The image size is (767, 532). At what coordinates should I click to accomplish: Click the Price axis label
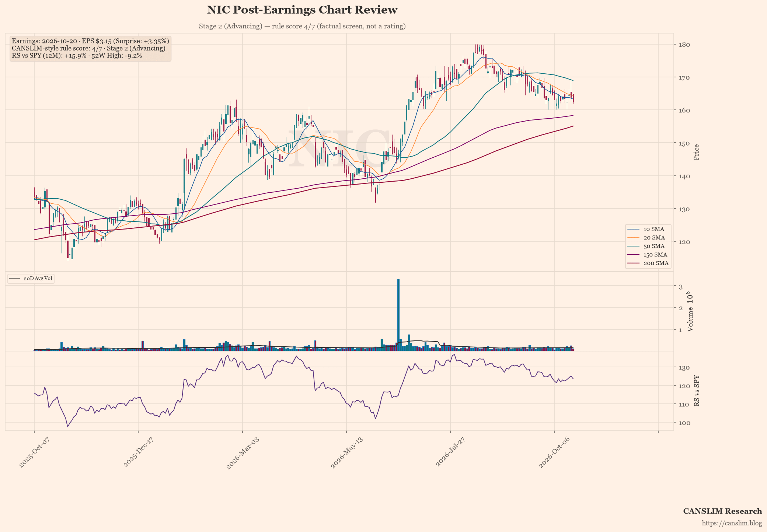pyautogui.click(x=696, y=152)
